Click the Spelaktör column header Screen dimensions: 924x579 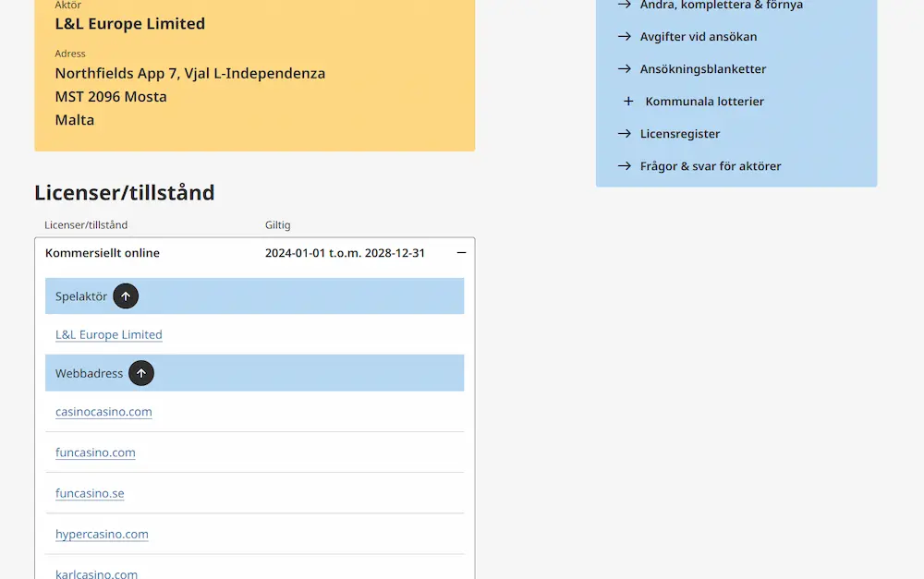pyautogui.click(x=81, y=296)
